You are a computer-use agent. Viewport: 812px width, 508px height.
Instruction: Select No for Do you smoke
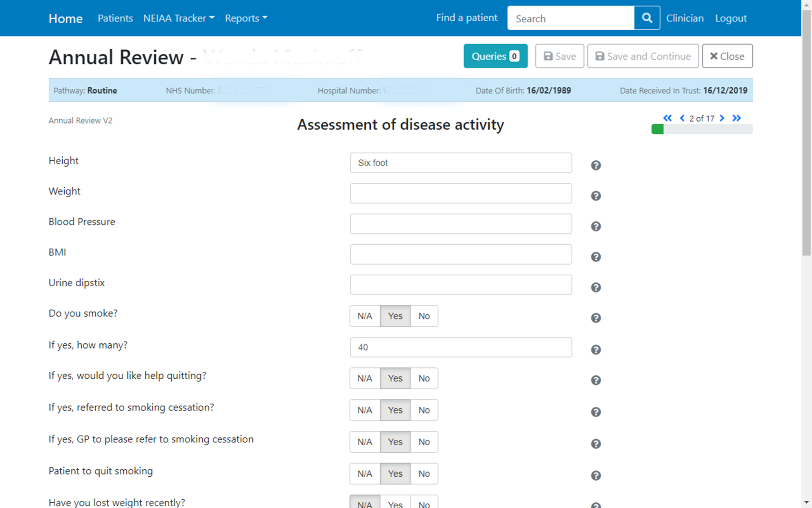[424, 316]
